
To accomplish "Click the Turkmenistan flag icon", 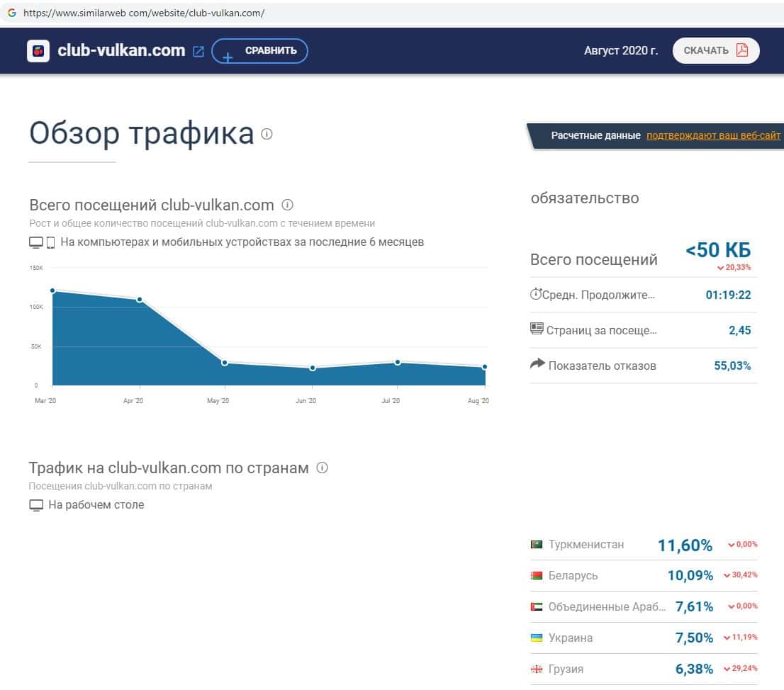I will click(x=537, y=545).
